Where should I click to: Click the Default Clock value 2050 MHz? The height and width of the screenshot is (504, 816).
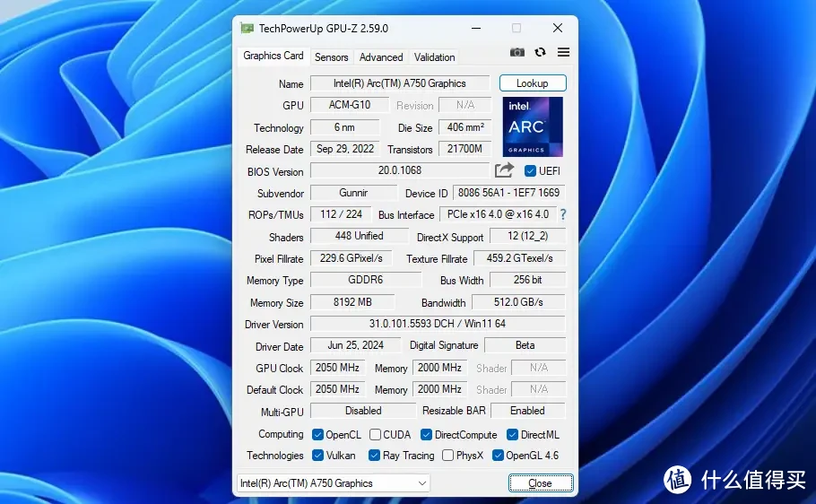337,389
